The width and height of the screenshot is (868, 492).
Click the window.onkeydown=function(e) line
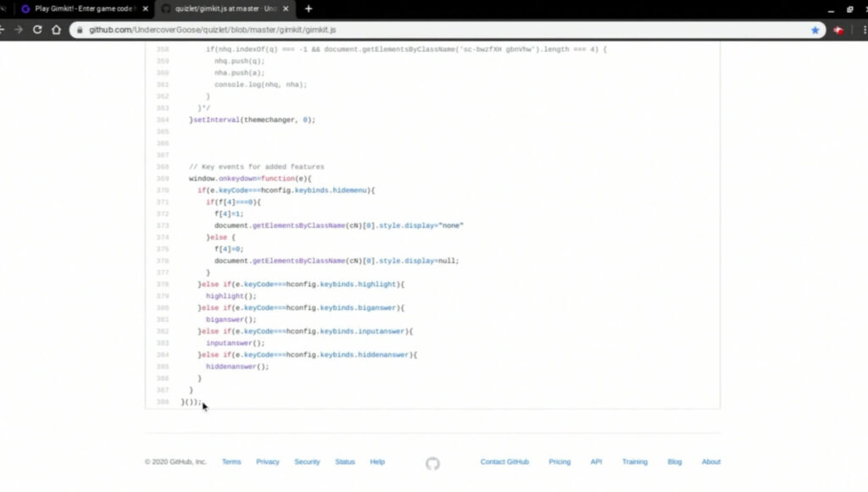pos(250,179)
